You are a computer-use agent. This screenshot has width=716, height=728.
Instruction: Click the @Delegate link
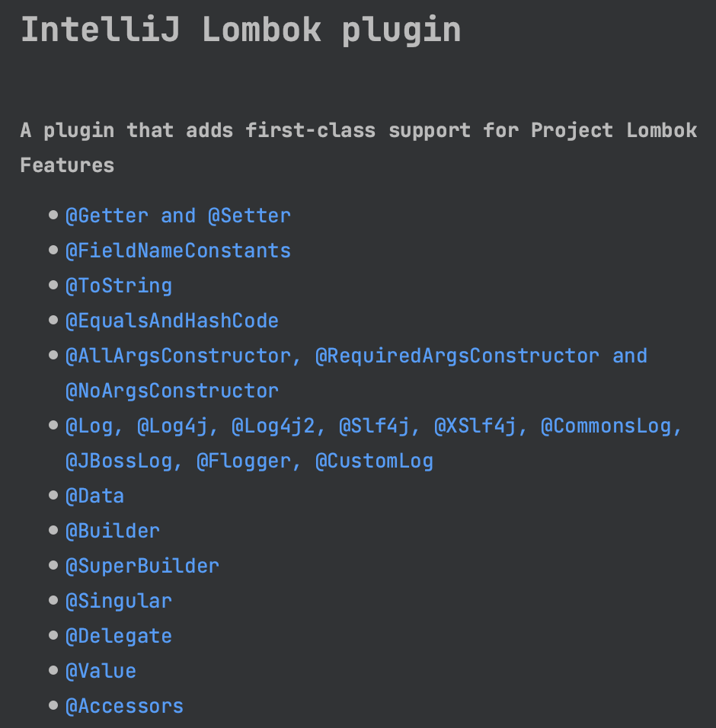pyautogui.click(x=119, y=636)
